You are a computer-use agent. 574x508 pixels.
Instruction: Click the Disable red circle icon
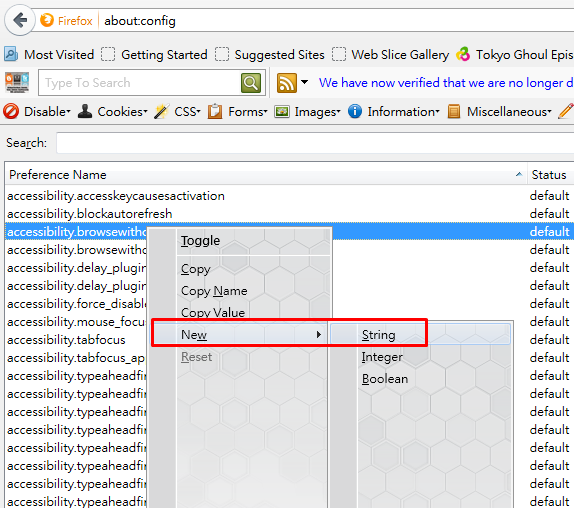click(11, 111)
